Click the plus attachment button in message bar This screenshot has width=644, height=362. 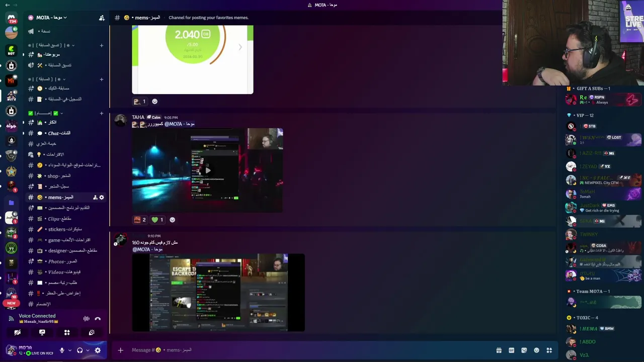click(120, 350)
